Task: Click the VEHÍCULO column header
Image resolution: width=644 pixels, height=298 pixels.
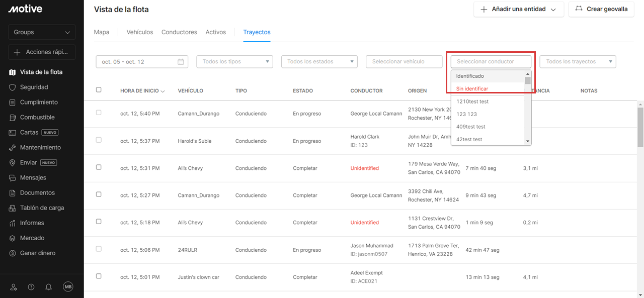Action: tap(191, 91)
